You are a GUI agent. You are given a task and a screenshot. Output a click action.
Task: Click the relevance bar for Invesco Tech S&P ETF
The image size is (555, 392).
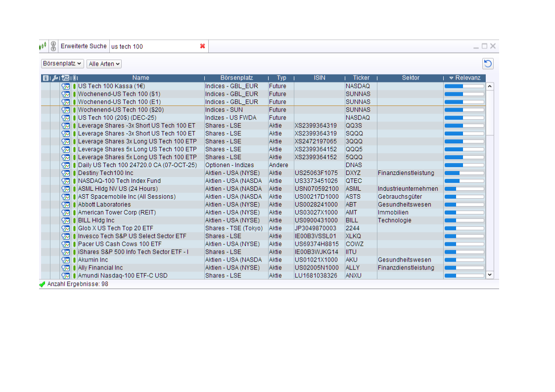point(464,236)
